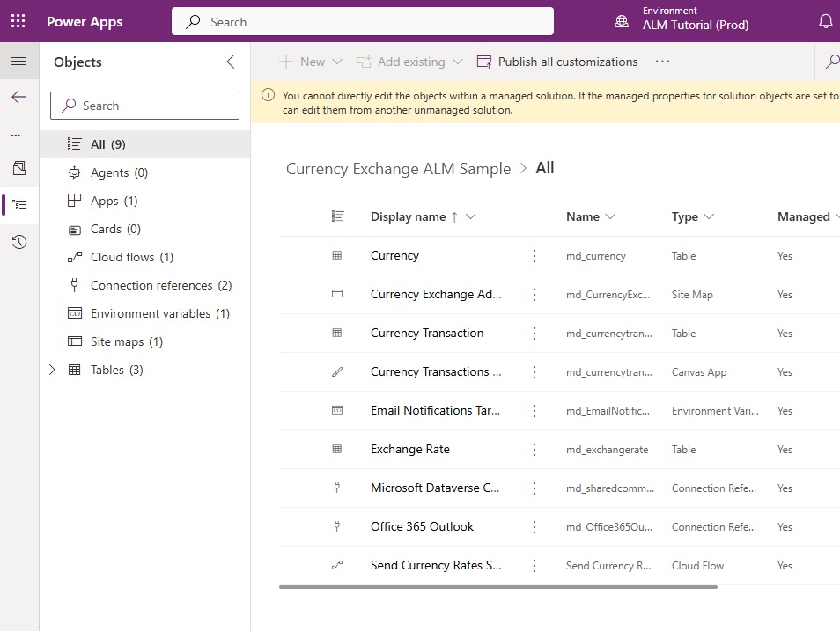This screenshot has width=840, height=631.
Task: Click Publish all customizations
Action: click(x=557, y=62)
